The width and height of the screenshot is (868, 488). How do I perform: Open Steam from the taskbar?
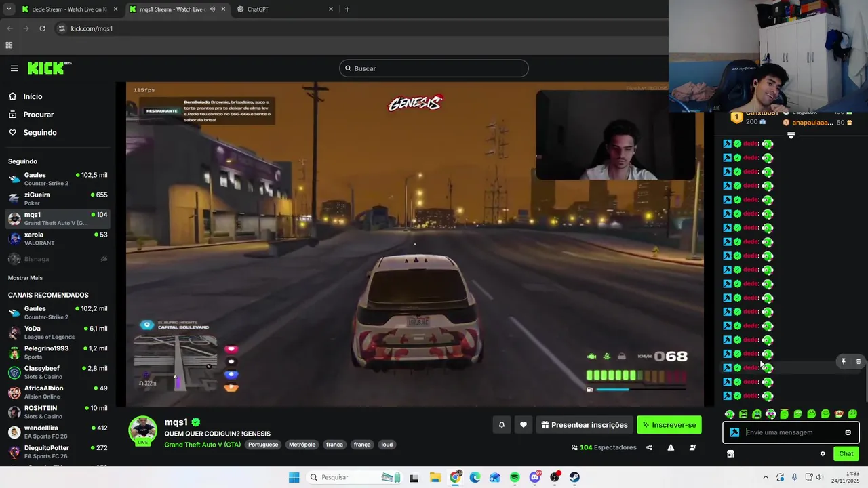574,477
